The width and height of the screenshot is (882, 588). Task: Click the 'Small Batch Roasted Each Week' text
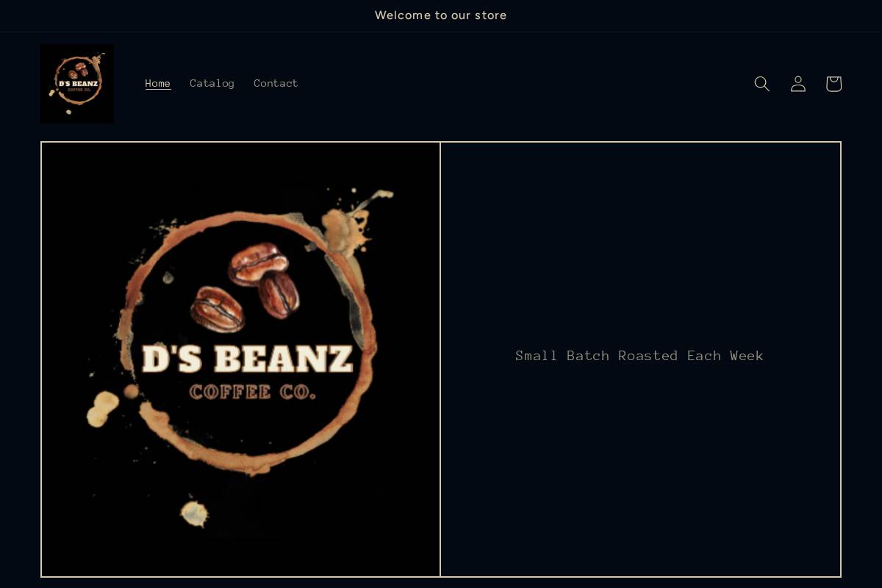tap(639, 356)
